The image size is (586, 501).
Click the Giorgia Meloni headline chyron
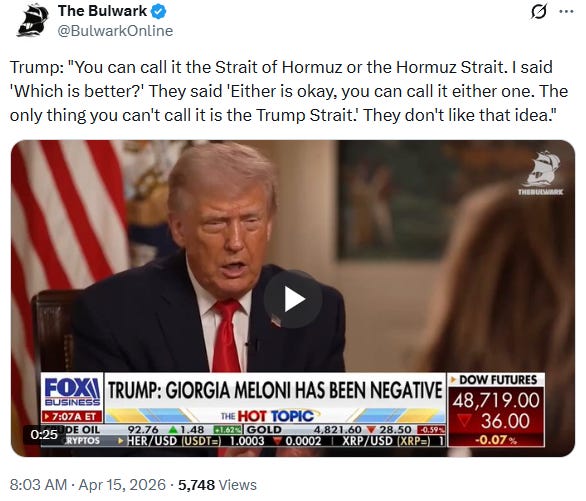[275, 390]
